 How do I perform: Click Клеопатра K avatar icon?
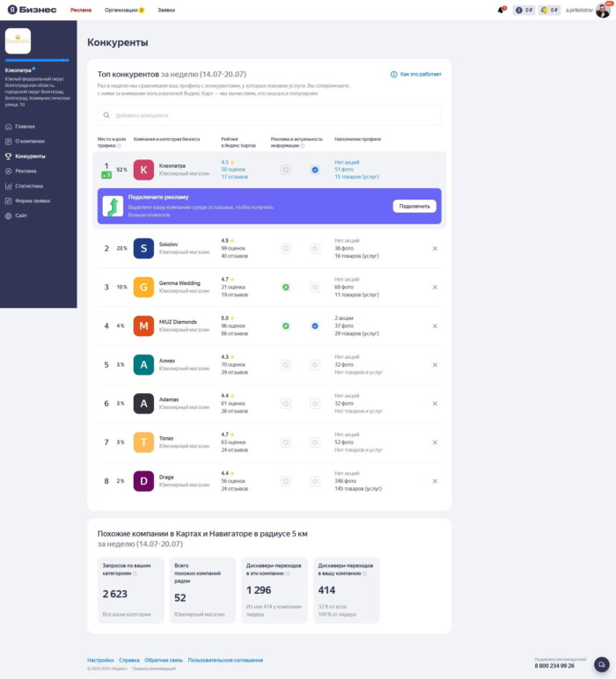(x=143, y=170)
